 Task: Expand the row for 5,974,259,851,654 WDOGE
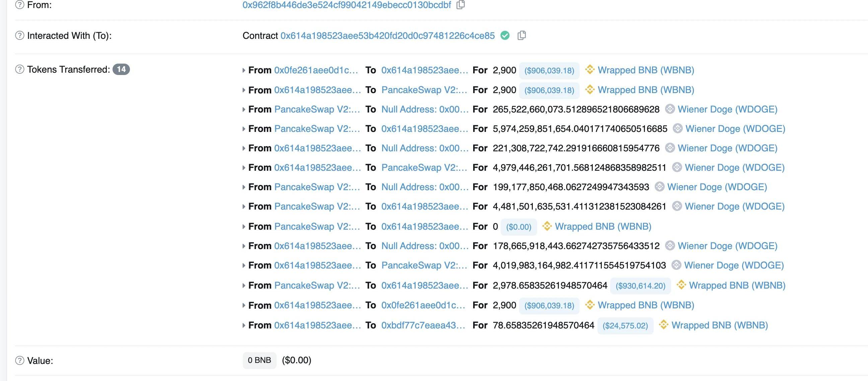click(x=243, y=129)
